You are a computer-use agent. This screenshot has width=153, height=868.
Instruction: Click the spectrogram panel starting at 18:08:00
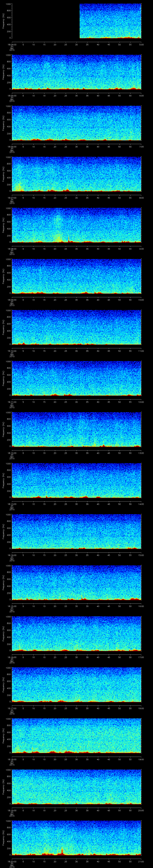77,225
